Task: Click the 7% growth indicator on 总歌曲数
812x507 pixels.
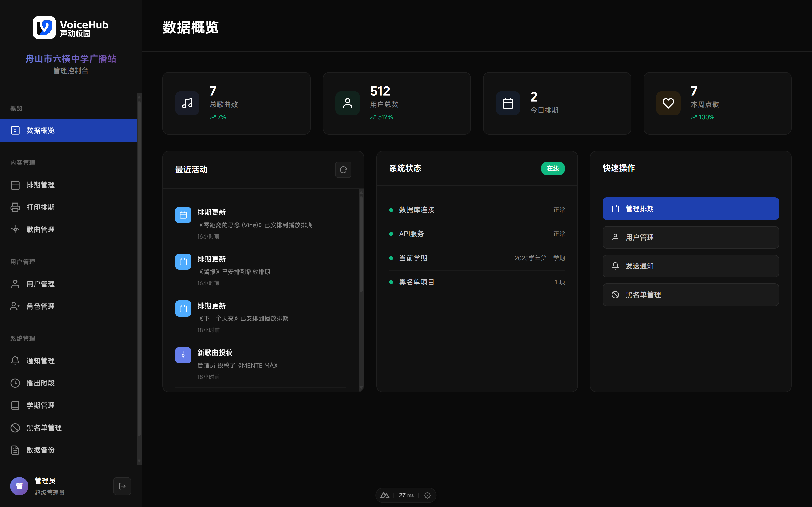Action: [x=217, y=117]
